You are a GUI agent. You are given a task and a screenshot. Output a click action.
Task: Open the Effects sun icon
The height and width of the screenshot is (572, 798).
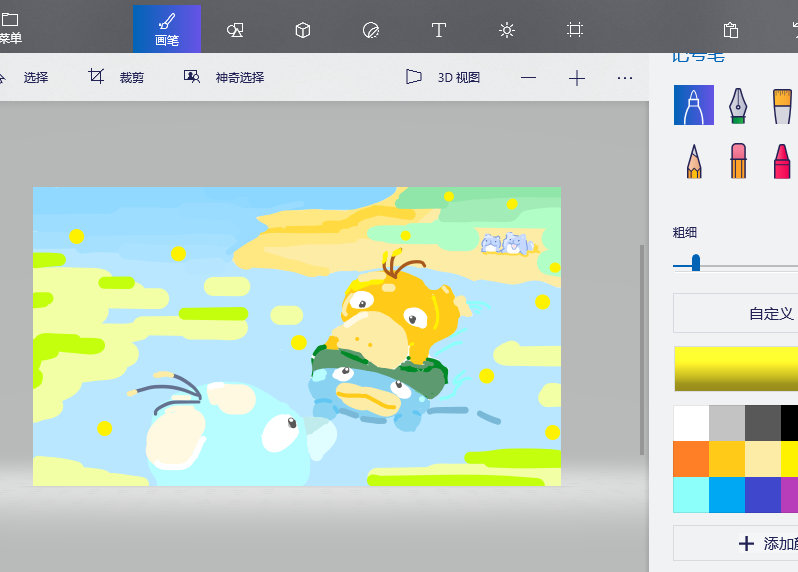(x=507, y=30)
